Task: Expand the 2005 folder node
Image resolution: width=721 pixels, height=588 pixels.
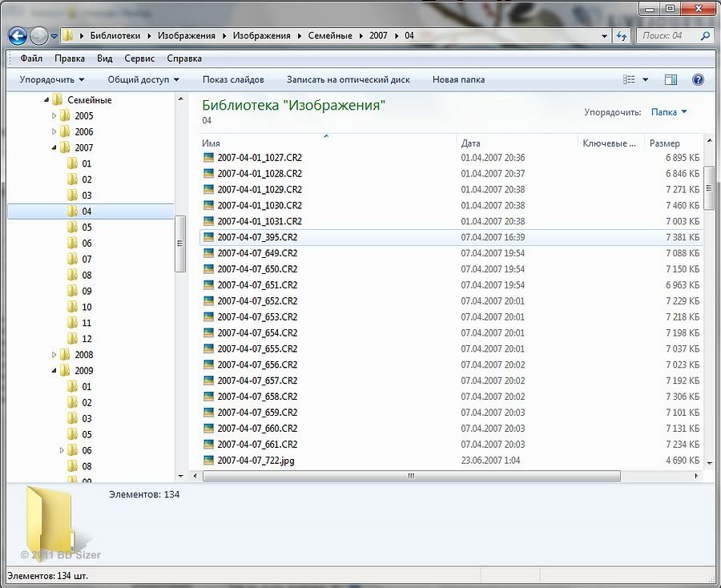Action: pos(55,116)
